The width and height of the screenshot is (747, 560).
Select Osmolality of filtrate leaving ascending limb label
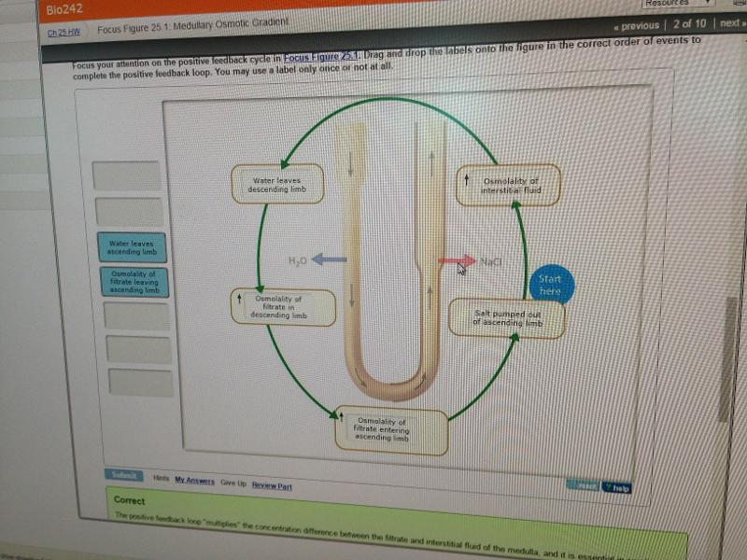[x=134, y=282]
